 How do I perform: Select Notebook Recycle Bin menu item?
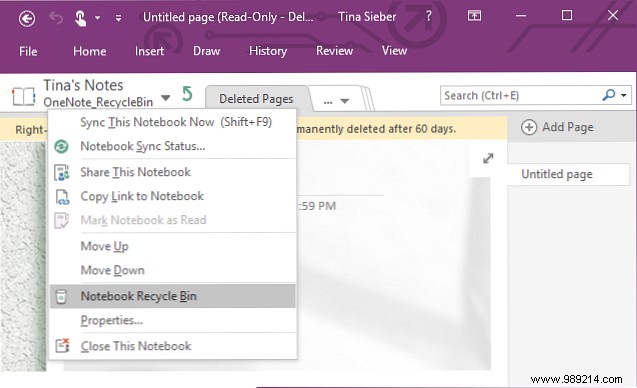point(173,296)
